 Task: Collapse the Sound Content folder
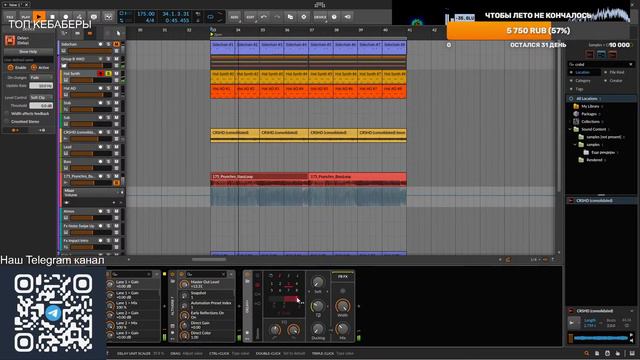570,129
